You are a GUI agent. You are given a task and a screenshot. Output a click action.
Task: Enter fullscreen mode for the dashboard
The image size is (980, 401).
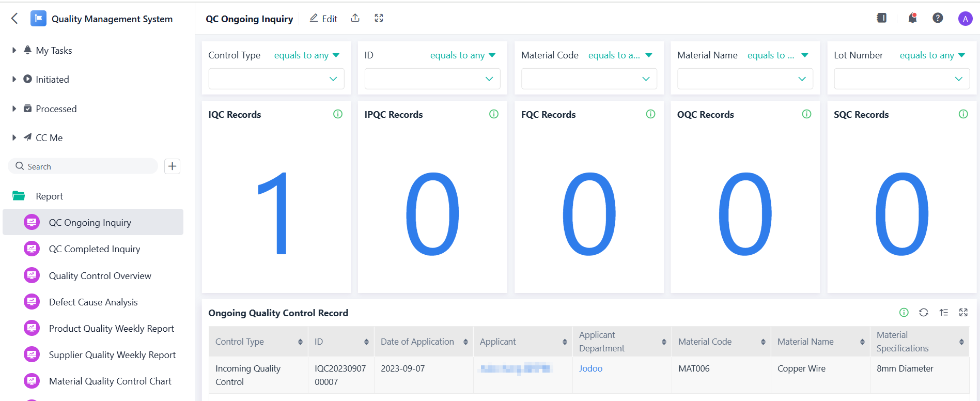coord(379,18)
